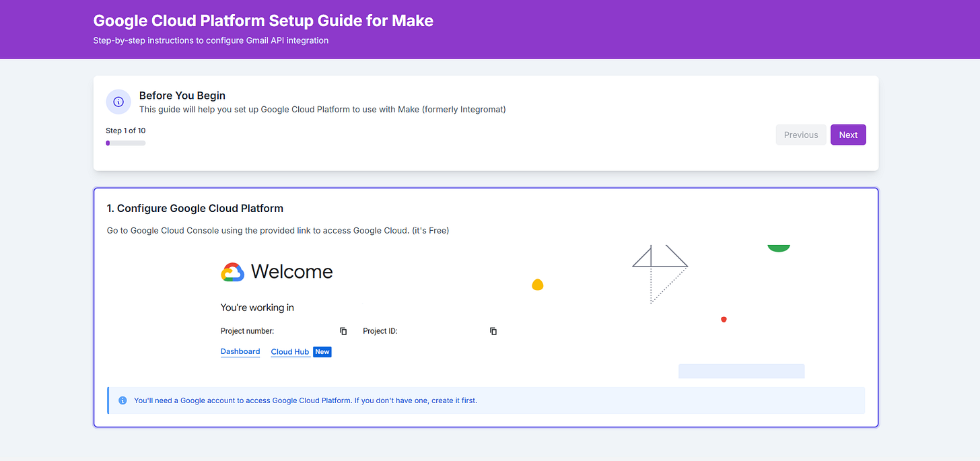Click the Welcome heading in the screenshot

[x=292, y=272]
